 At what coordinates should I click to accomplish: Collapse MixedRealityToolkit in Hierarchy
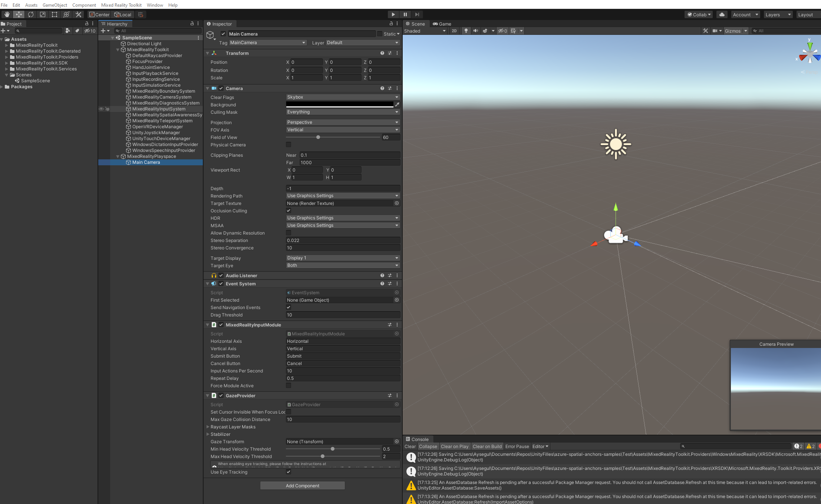(x=118, y=50)
